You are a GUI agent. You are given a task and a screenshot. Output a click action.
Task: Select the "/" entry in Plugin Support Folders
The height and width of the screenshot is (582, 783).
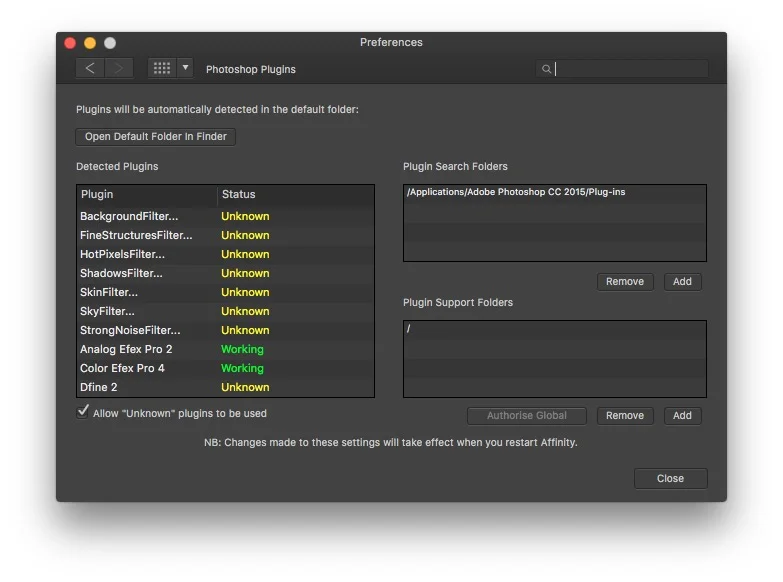[555, 329]
